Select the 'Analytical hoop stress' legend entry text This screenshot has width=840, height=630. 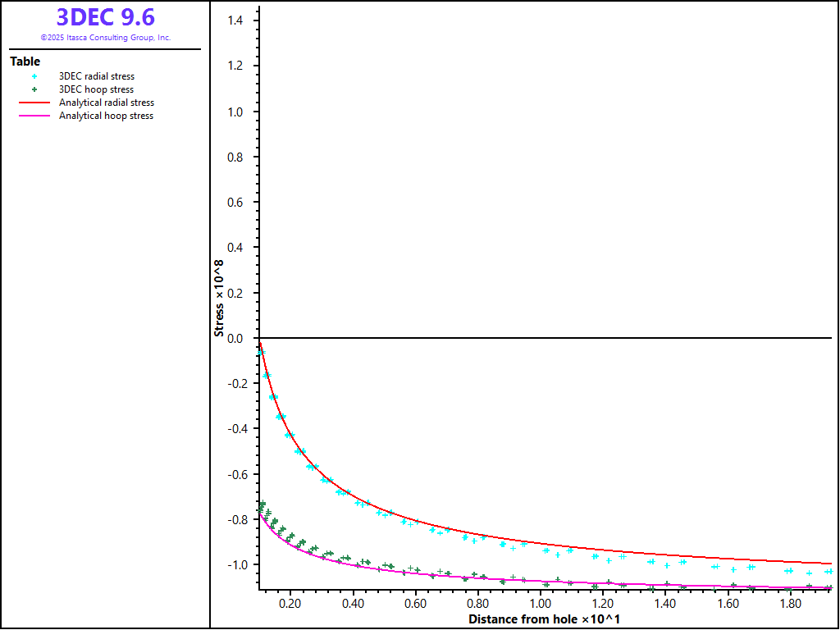(106, 116)
